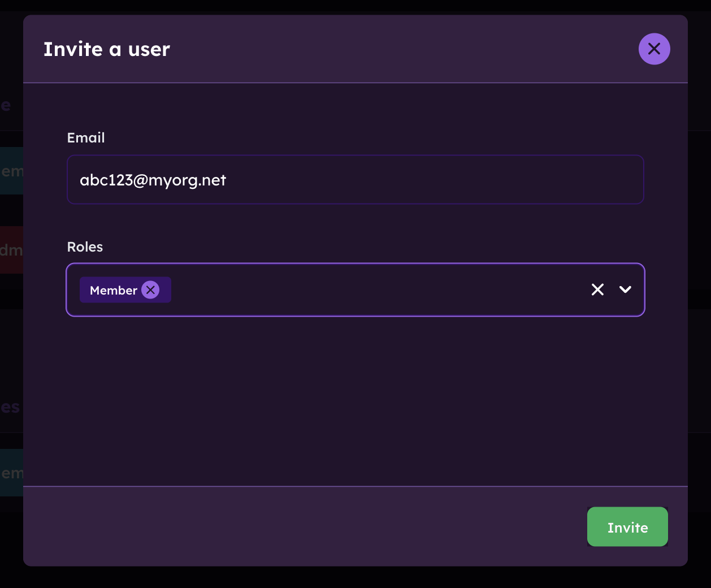Click the "Invite a user" heading

point(107,49)
